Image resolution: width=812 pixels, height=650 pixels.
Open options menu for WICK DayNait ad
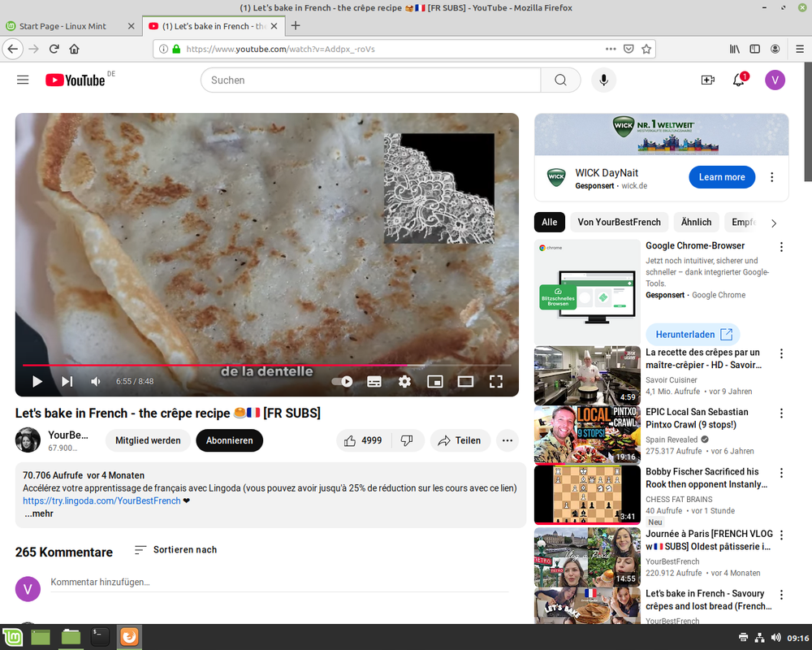772,177
